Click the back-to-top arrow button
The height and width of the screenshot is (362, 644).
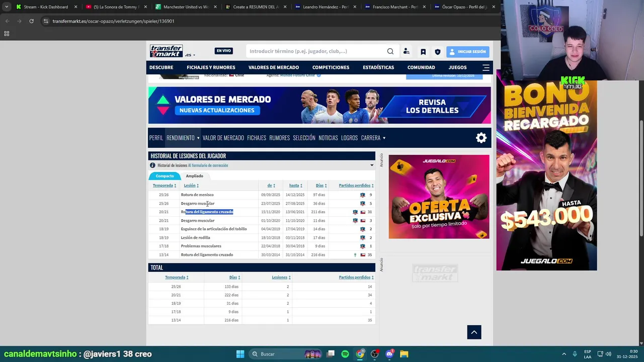474,332
